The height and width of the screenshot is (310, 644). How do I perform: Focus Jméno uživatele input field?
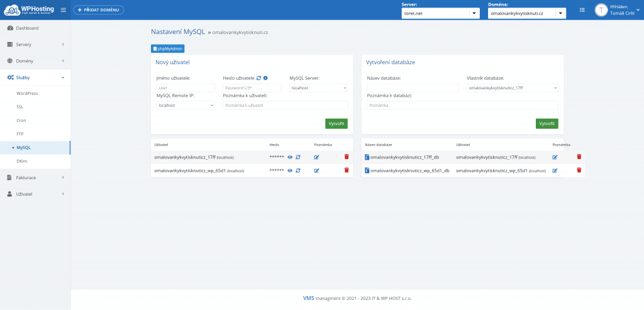186,88
